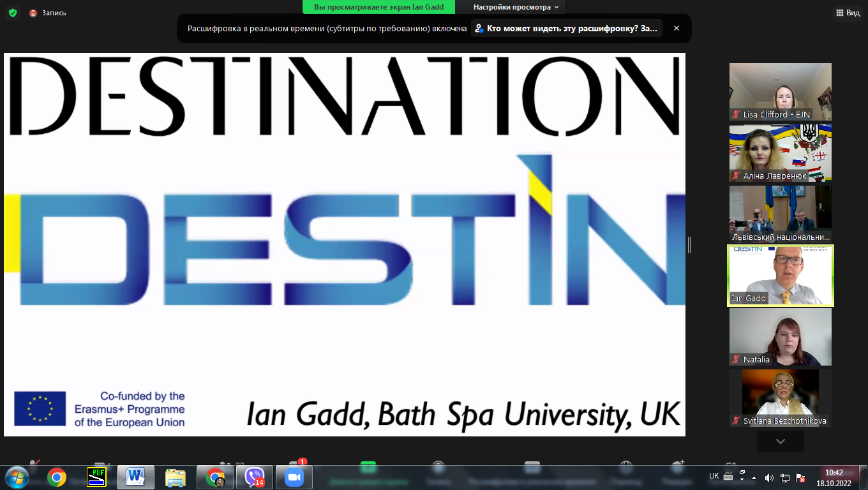
Task: Click the European Union flag logo
Action: pyautogui.click(x=40, y=408)
